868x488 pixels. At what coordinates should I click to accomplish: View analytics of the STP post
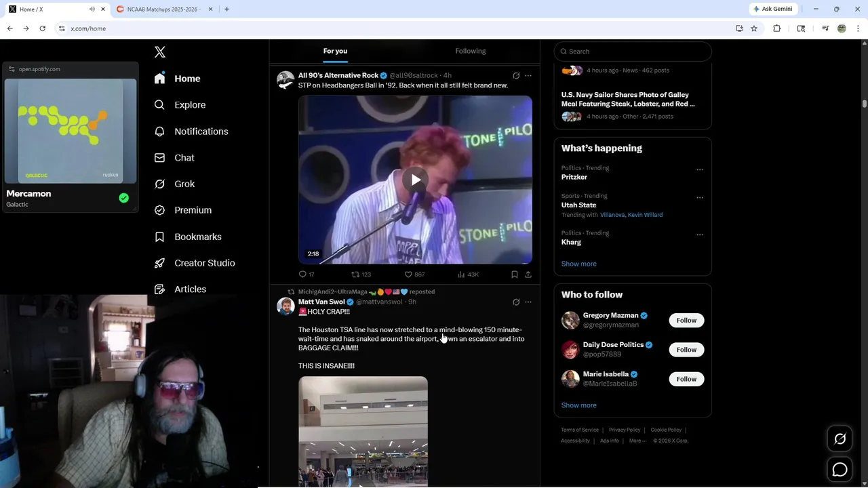[x=468, y=274]
